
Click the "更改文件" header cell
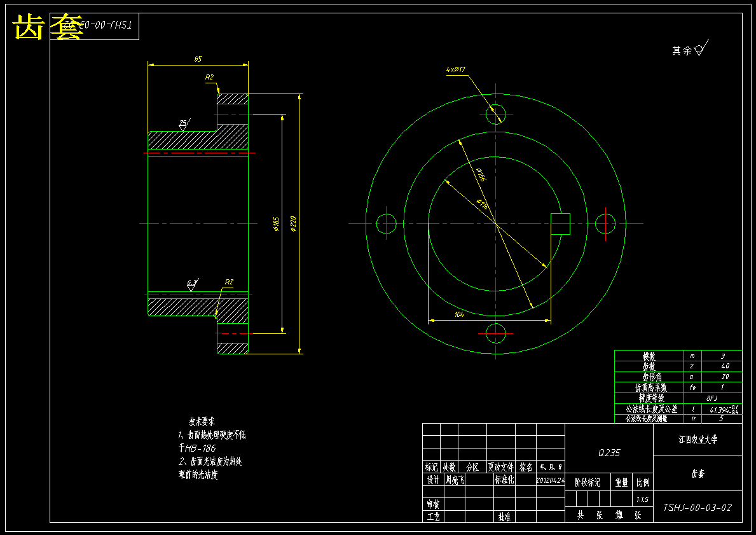(x=501, y=467)
